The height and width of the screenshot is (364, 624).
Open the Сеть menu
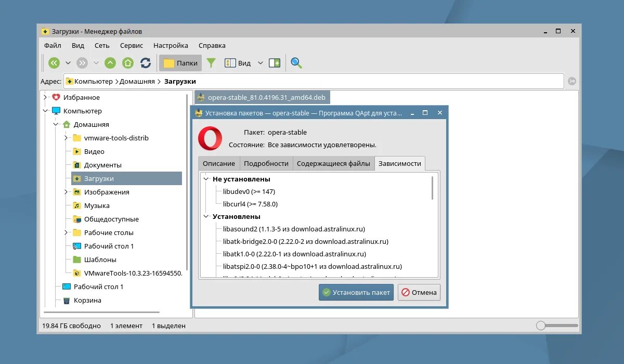pos(102,45)
